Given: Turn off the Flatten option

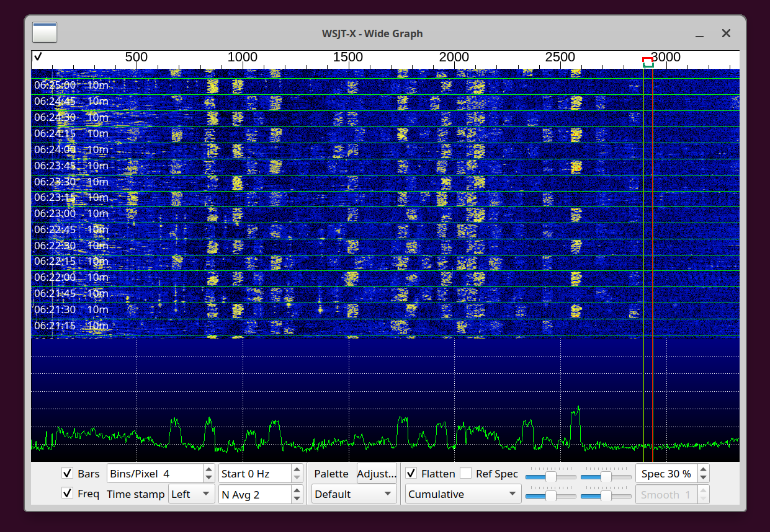Looking at the screenshot, I should point(411,473).
